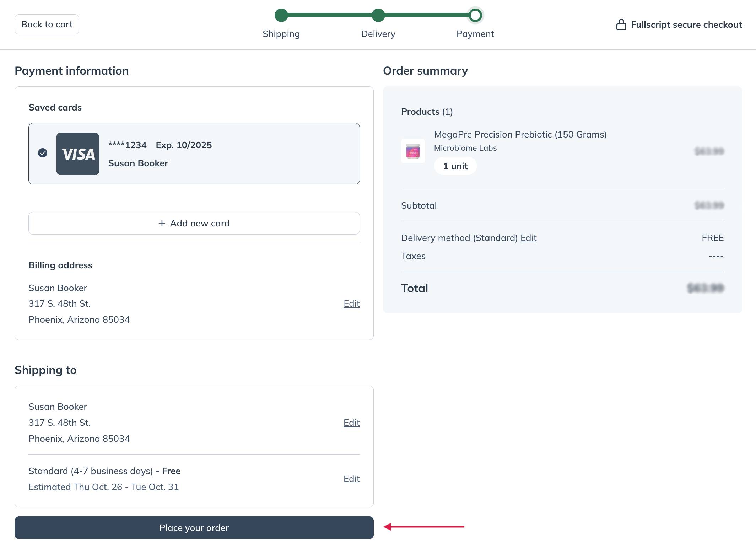Go to the Delivery step circle

378,15
